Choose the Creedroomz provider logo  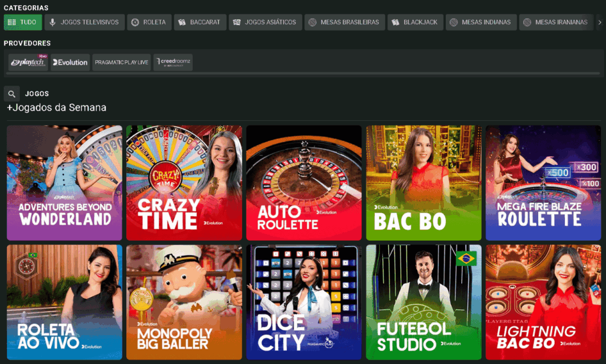point(173,62)
